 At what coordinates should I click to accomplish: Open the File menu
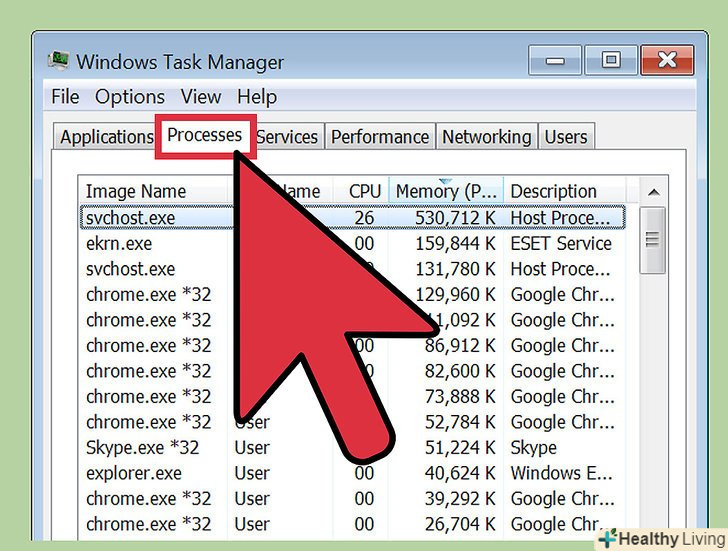click(x=65, y=97)
